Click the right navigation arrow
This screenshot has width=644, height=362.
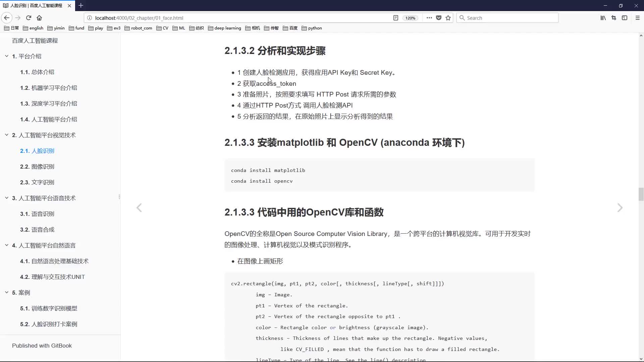620,207
